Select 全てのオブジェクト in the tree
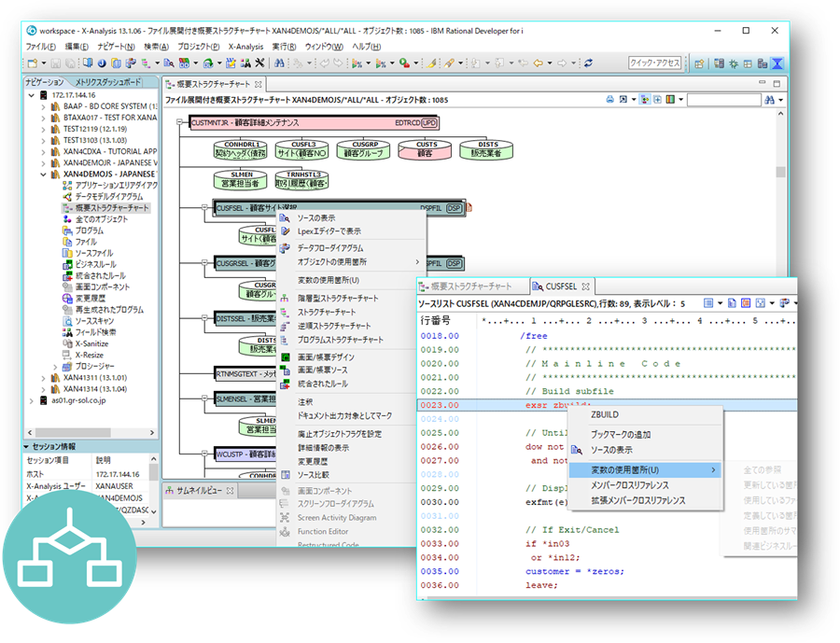 [x=101, y=219]
